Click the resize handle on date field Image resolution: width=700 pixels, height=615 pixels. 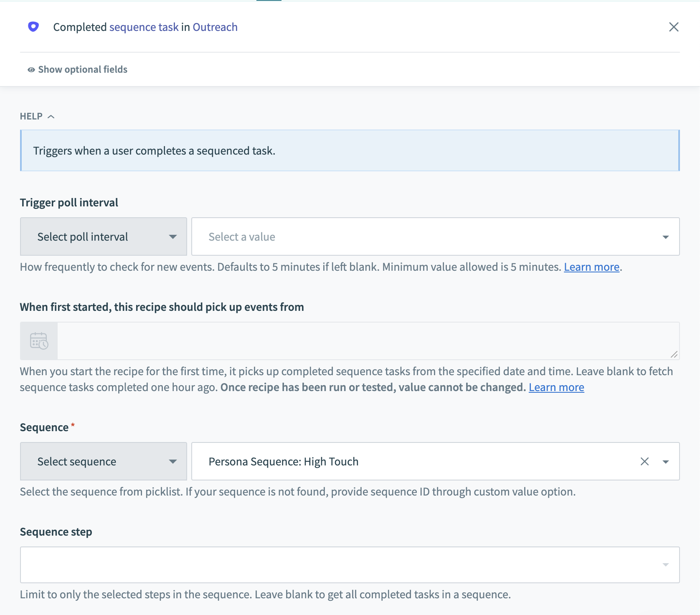pyautogui.click(x=674, y=354)
